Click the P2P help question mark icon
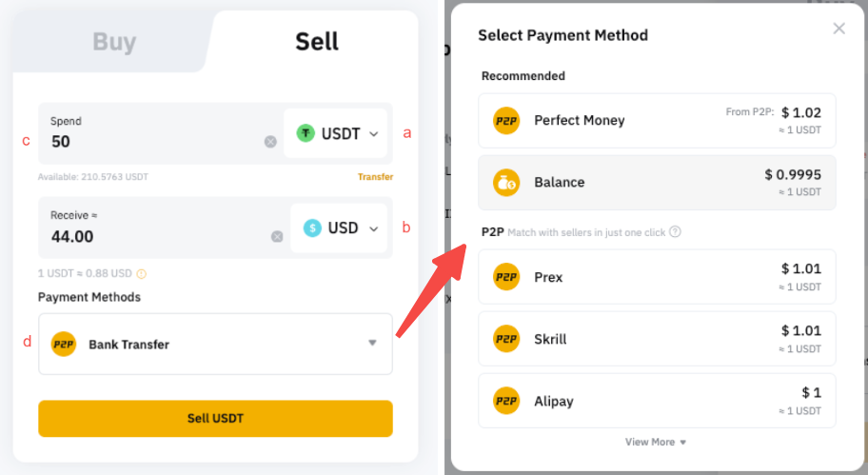Viewport: 868px width, 475px height. click(675, 232)
